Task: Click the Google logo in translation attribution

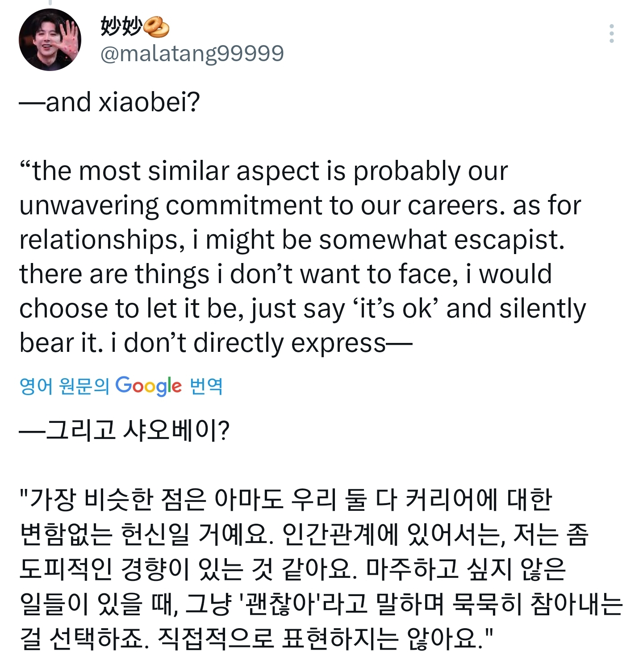Action: coord(148,386)
